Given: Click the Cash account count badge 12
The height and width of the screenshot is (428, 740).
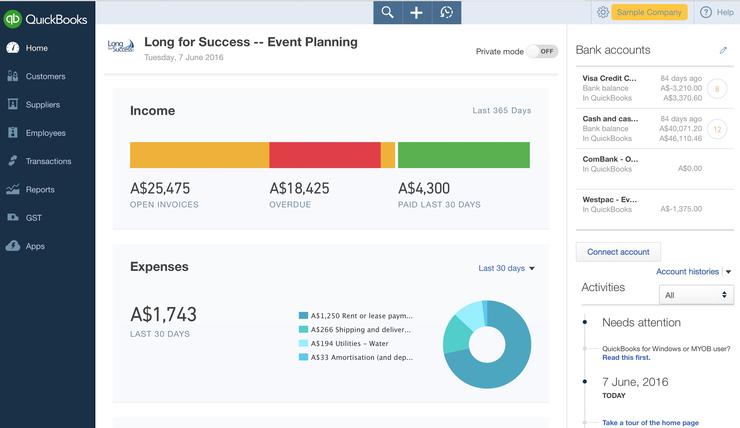Looking at the screenshot, I should (x=717, y=129).
